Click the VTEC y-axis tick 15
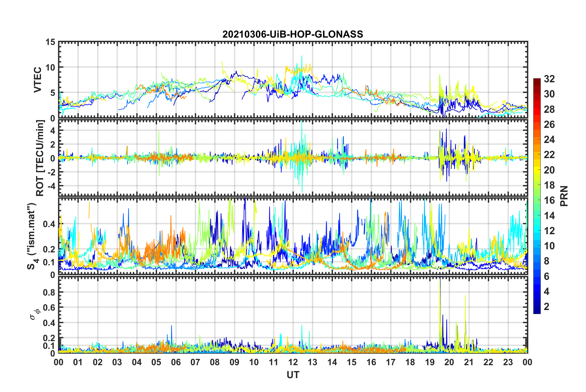The height and width of the screenshot is (392, 586). tap(51, 42)
